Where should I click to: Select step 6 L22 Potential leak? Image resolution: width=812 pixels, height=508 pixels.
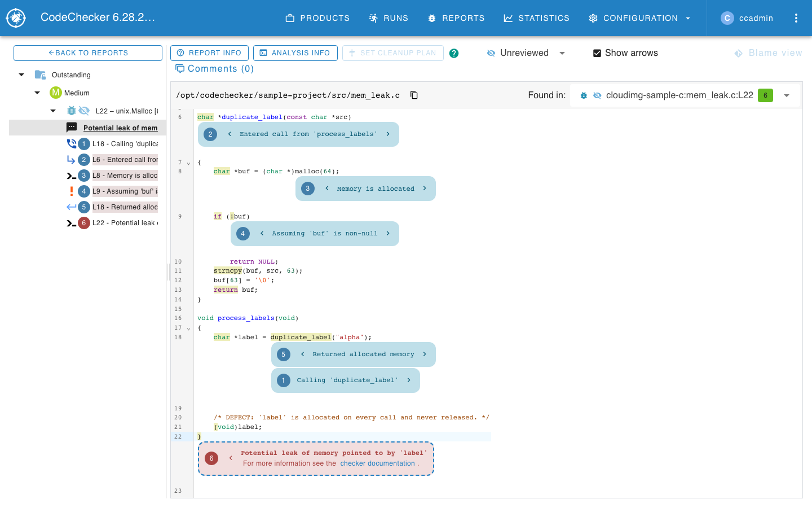(125, 223)
